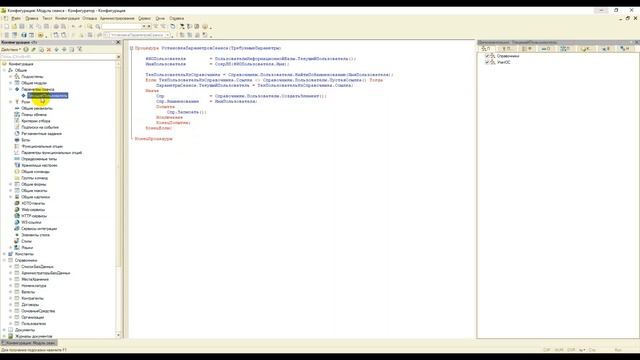Click the main toolbar search input field

121,27
